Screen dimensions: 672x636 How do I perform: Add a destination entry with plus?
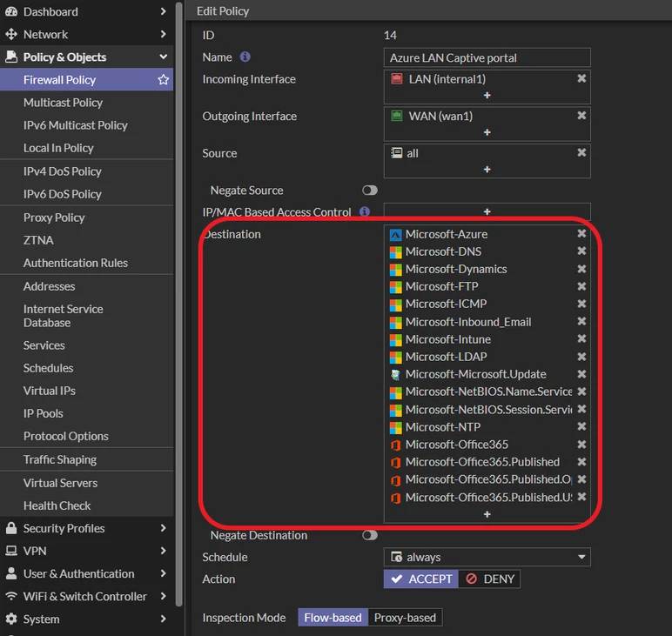tap(487, 514)
